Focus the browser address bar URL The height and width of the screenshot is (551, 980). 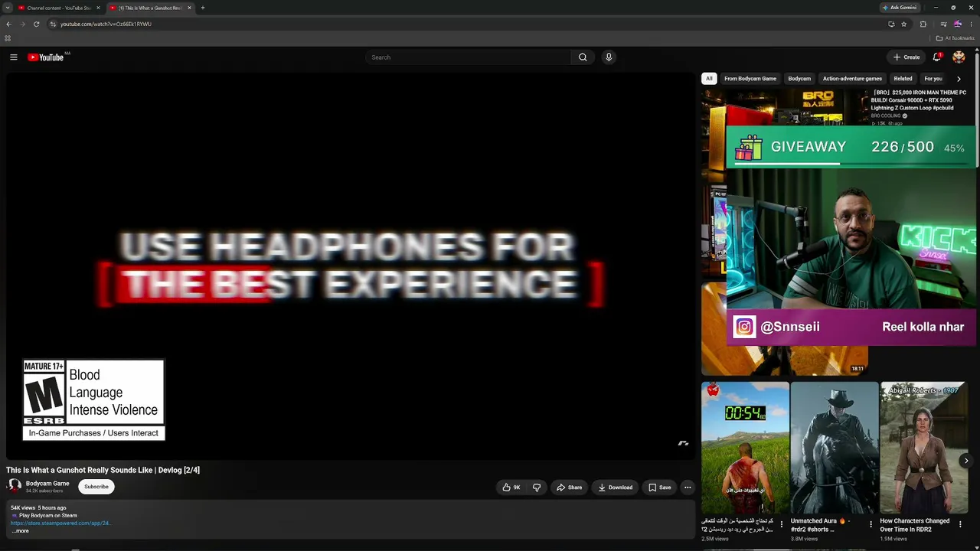pyautogui.click(x=106, y=24)
